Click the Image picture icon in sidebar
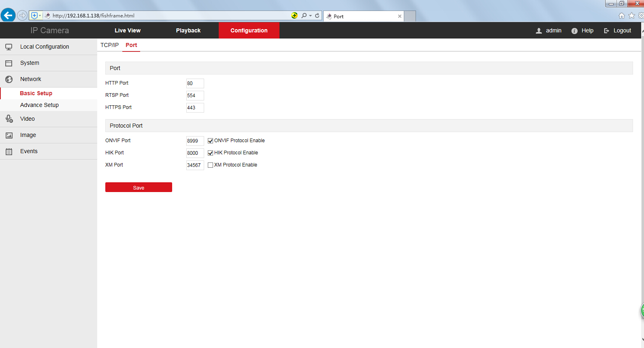This screenshot has height=348, width=644. tap(9, 135)
